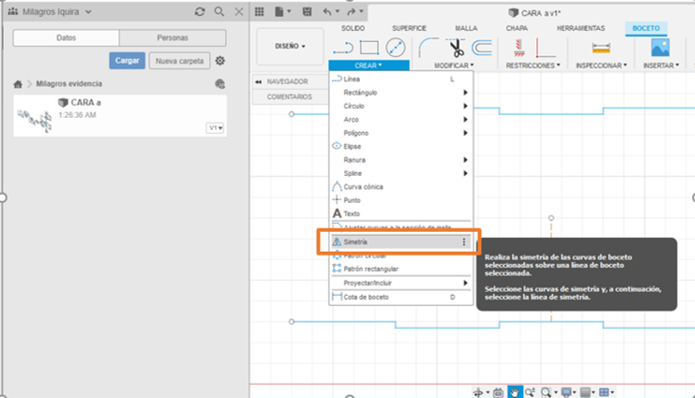Expand Proyectar/Incluir submenu
The height and width of the screenshot is (398, 695).
coord(401,283)
